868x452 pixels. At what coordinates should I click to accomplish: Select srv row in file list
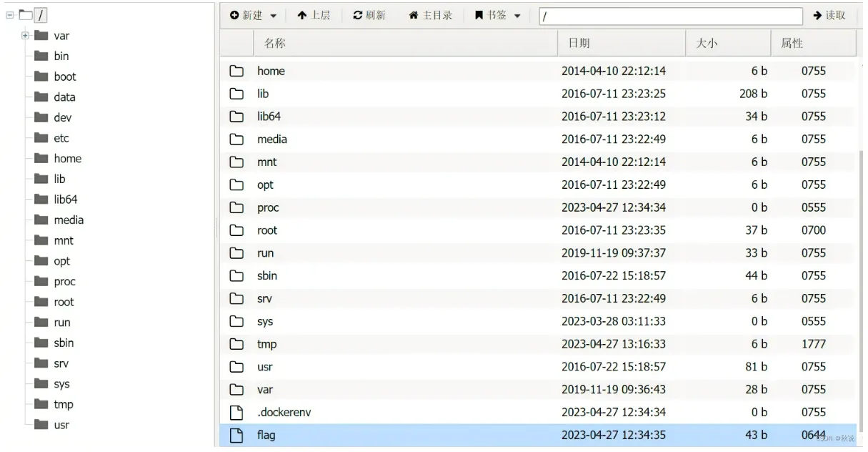tap(537, 299)
